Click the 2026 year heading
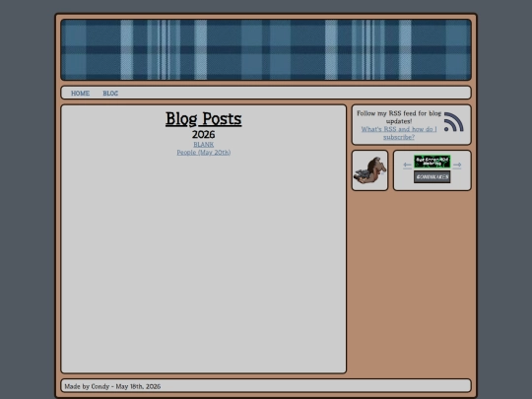The height and width of the screenshot is (399, 532). coord(204,135)
